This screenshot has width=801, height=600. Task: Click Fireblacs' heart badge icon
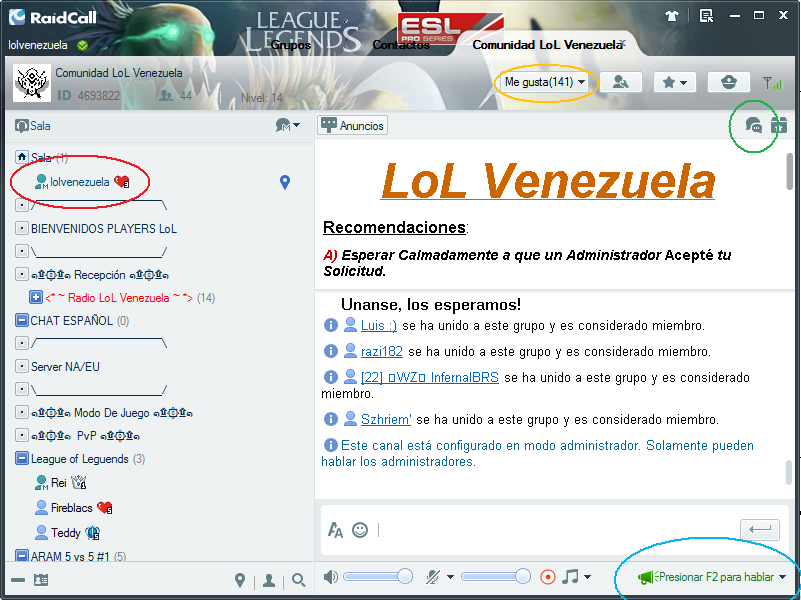105,508
